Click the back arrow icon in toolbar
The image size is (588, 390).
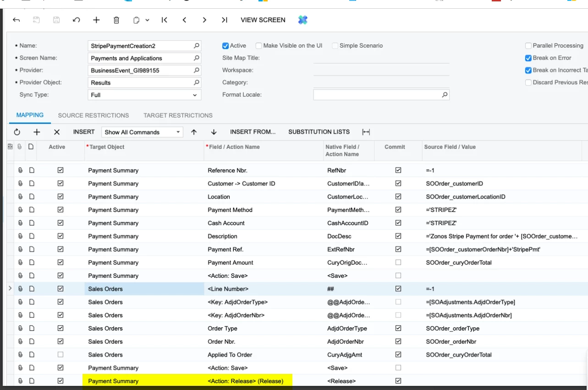[x=16, y=20]
